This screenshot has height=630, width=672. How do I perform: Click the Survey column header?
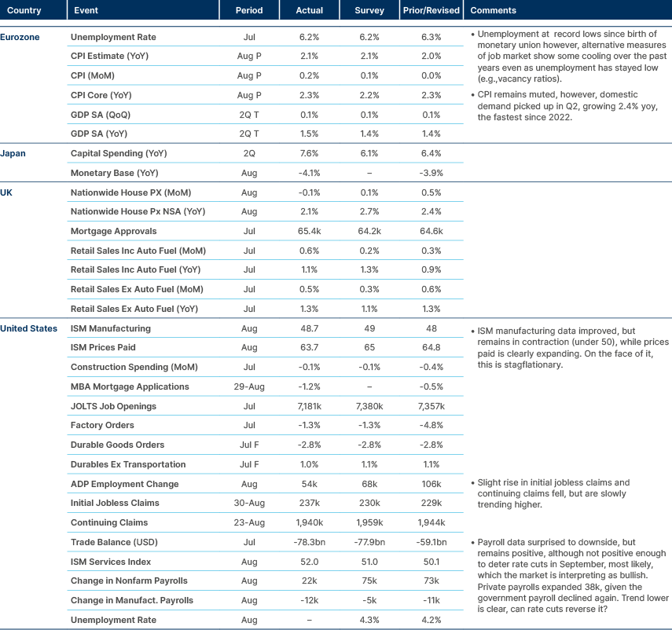(x=369, y=10)
